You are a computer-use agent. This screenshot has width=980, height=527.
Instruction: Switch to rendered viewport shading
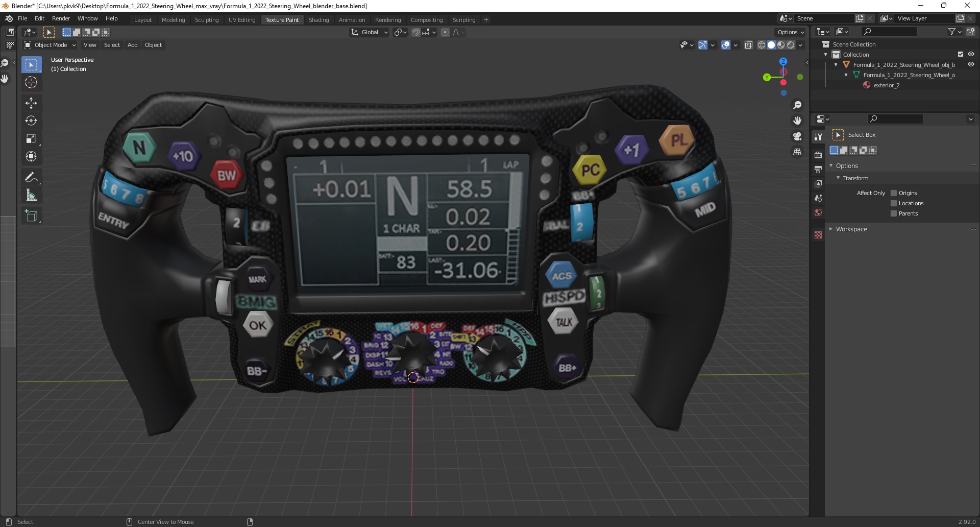point(791,45)
